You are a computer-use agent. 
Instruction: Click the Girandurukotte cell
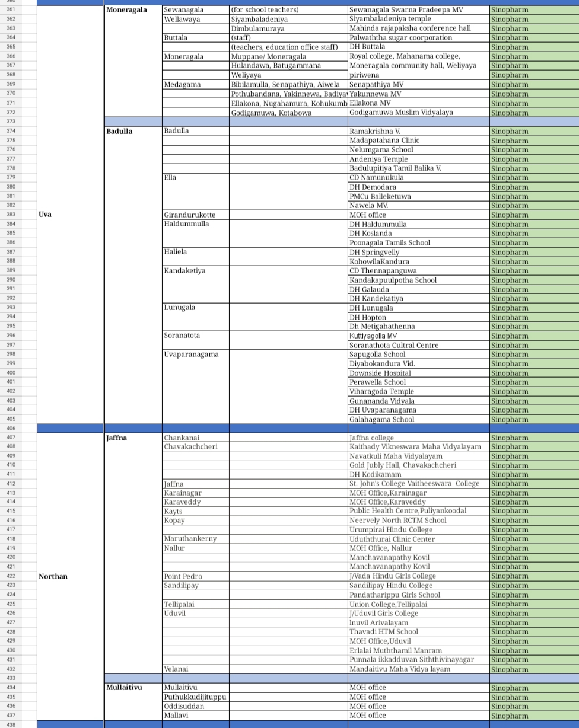[196, 215]
